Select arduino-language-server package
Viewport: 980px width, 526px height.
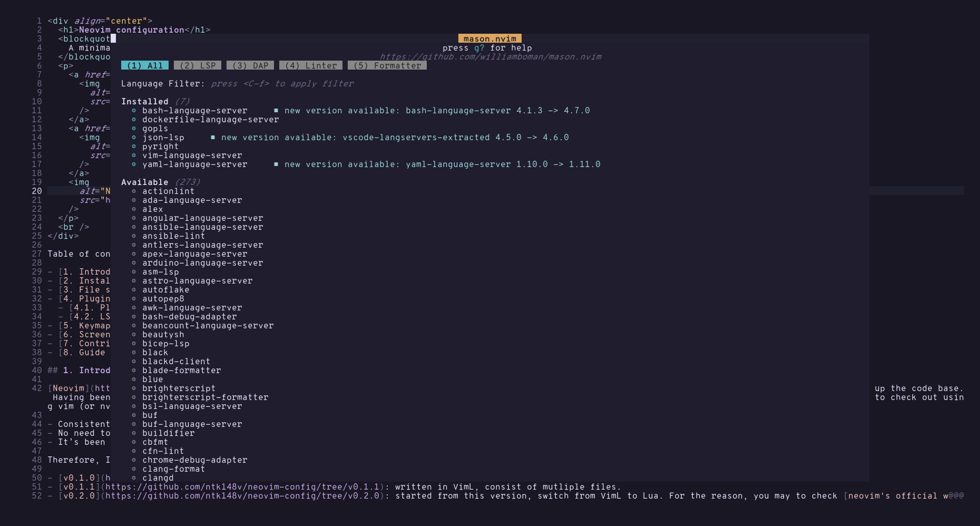point(203,262)
